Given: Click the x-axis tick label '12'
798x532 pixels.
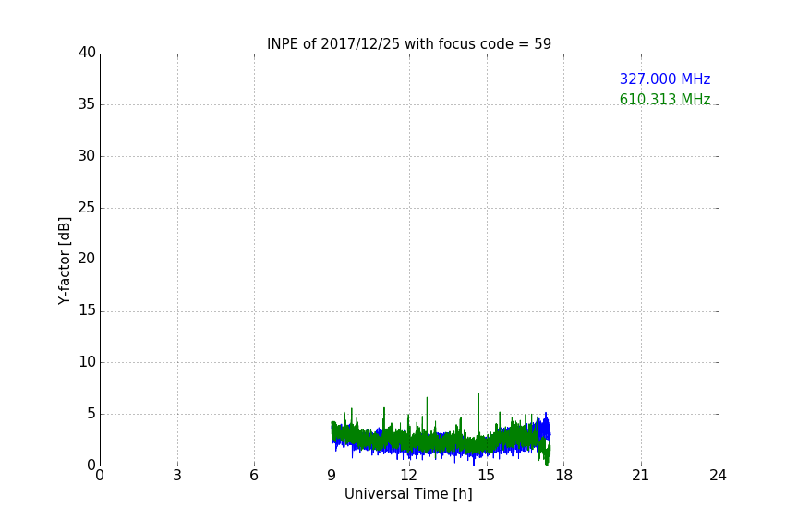Looking at the screenshot, I should [408, 476].
